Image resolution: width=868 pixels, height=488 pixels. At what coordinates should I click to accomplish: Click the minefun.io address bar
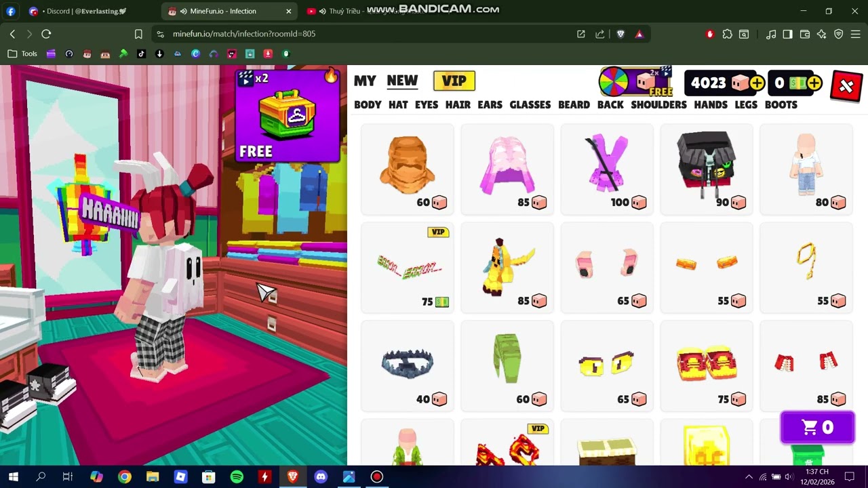point(366,34)
